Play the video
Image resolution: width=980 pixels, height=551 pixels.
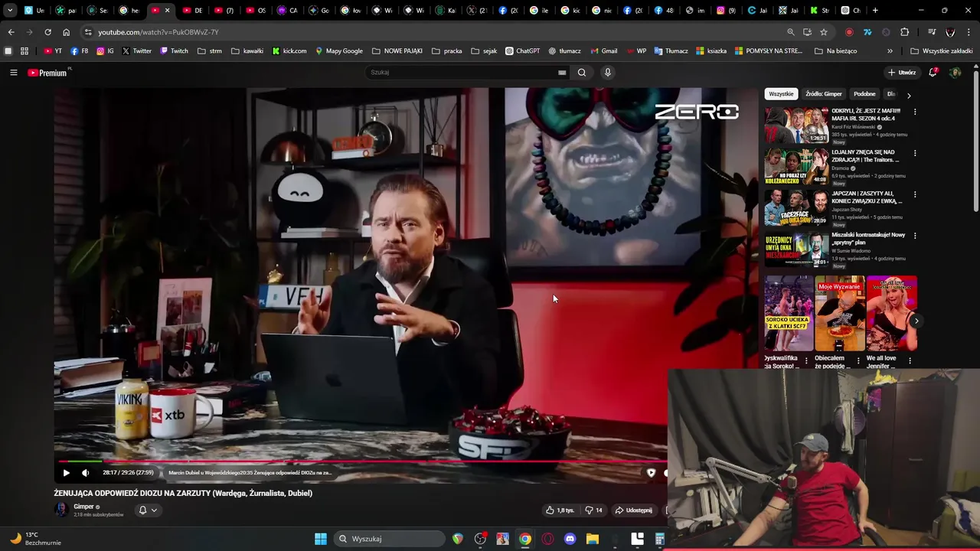[x=66, y=473]
